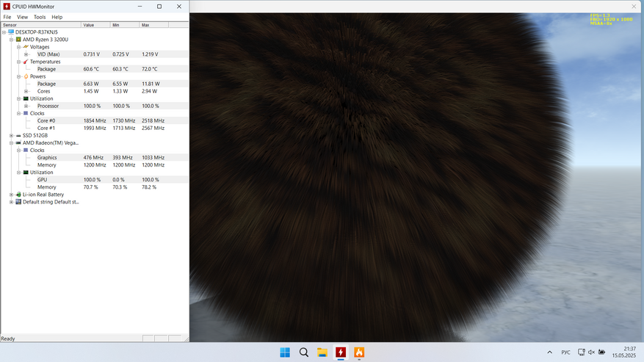Open the Tools menu
This screenshot has width=644, height=362.
(40, 17)
